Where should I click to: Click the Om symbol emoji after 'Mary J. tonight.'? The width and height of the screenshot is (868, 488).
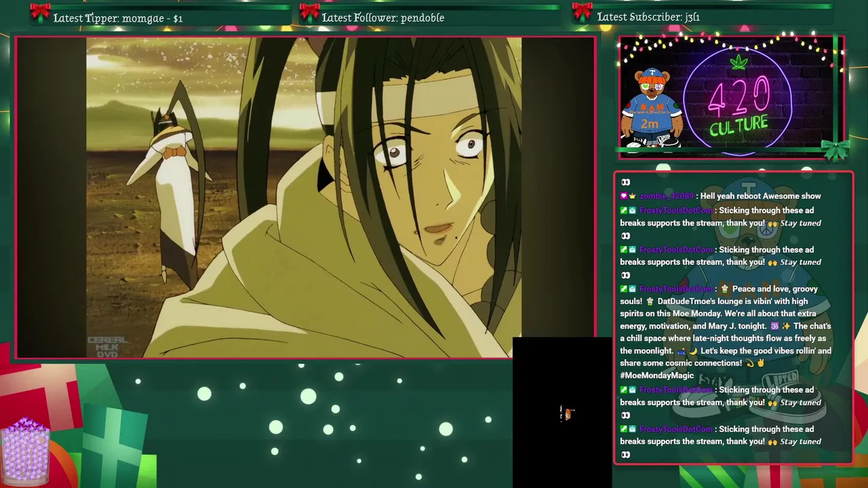click(x=776, y=326)
